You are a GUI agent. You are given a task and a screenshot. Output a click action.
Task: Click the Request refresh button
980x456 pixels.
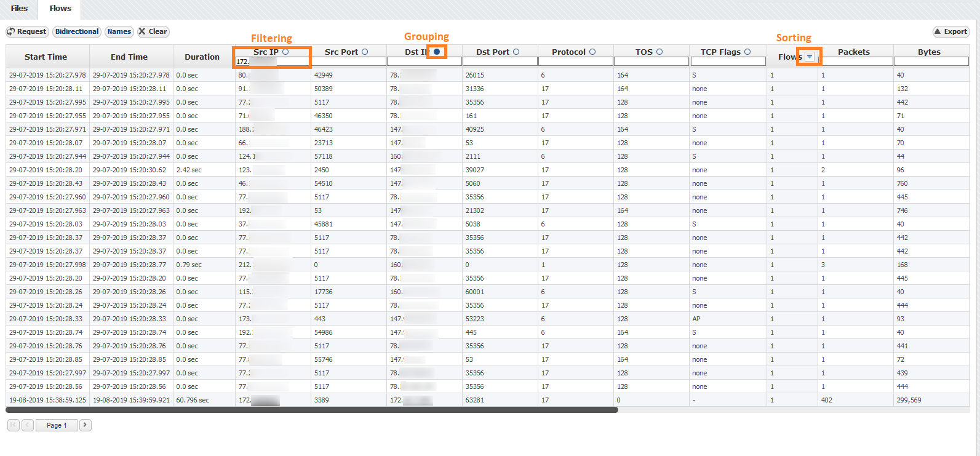coord(27,32)
